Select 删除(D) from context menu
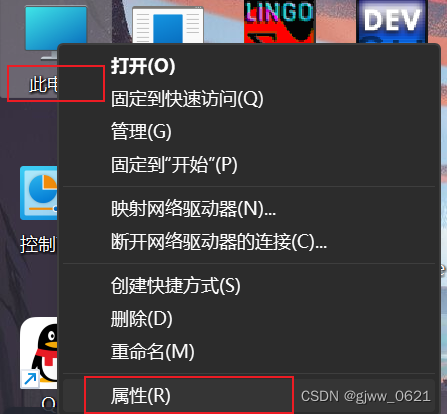 [141, 319]
